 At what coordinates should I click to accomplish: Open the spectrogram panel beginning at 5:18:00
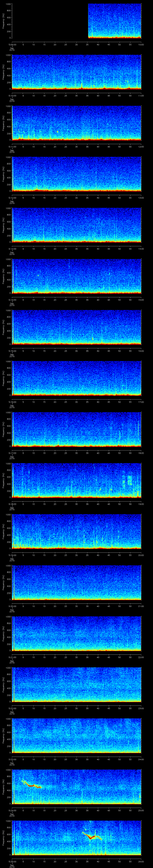(x=77, y=480)
